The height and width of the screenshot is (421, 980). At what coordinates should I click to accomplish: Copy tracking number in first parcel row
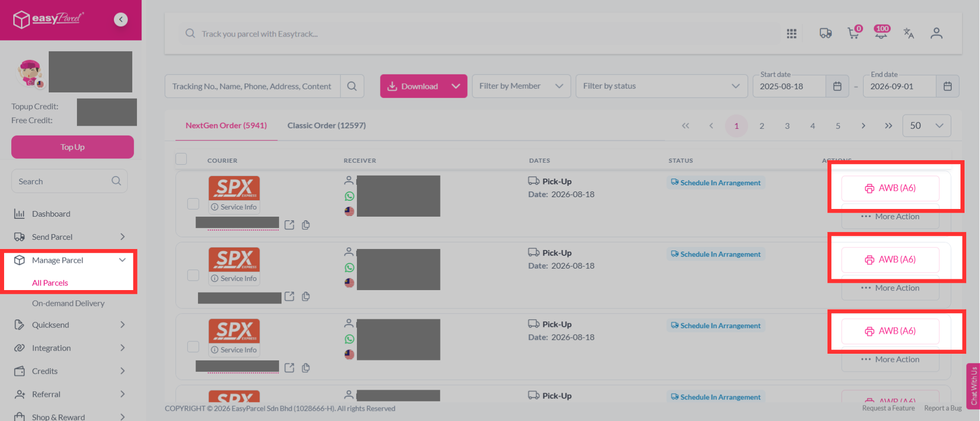(306, 225)
